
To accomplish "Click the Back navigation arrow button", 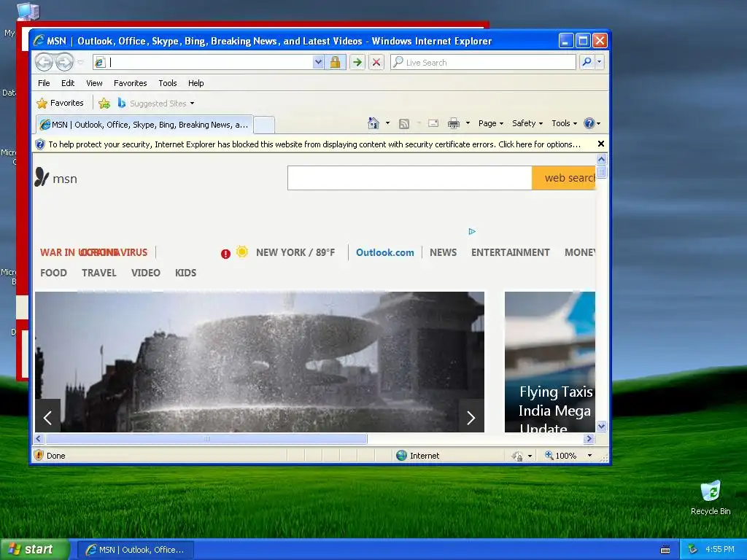I will pyautogui.click(x=44, y=63).
